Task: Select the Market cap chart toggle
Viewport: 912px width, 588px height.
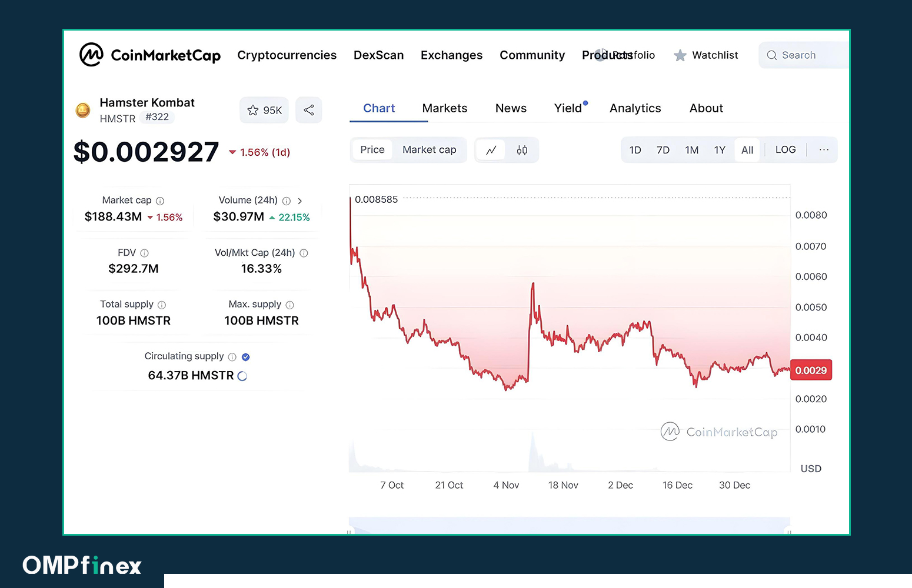Action: click(430, 150)
